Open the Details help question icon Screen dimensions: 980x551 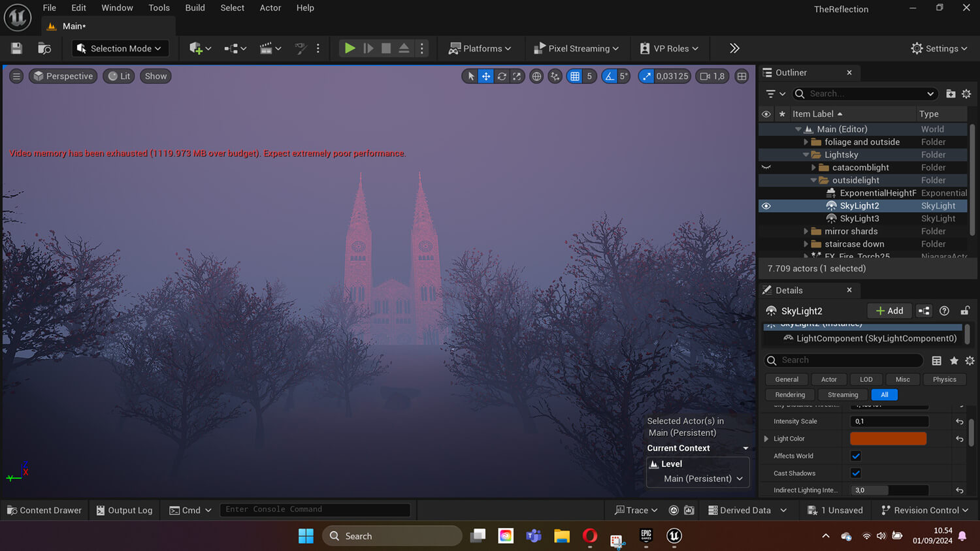(944, 311)
